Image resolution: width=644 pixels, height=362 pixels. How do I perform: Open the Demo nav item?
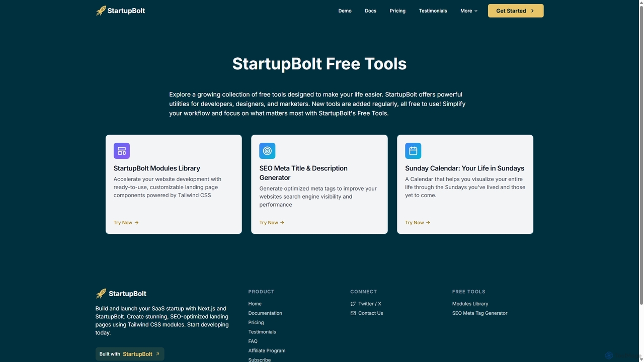pos(345,11)
